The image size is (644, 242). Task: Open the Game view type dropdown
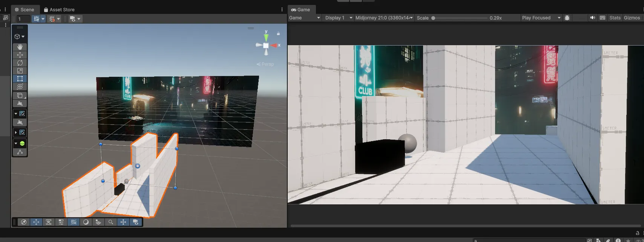[x=305, y=18]
